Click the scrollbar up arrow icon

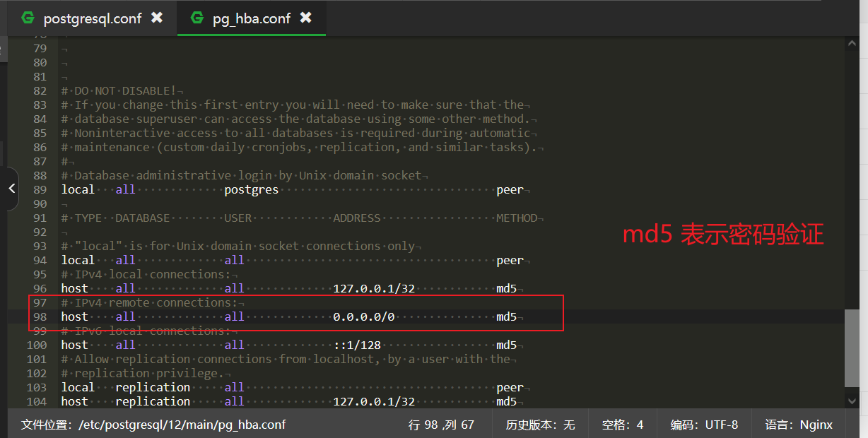(852, 42)
